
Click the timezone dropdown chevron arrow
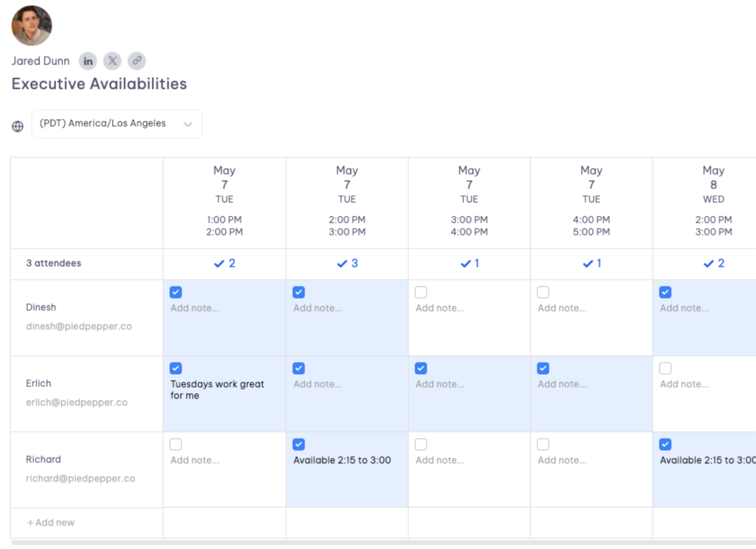[188, 124]
